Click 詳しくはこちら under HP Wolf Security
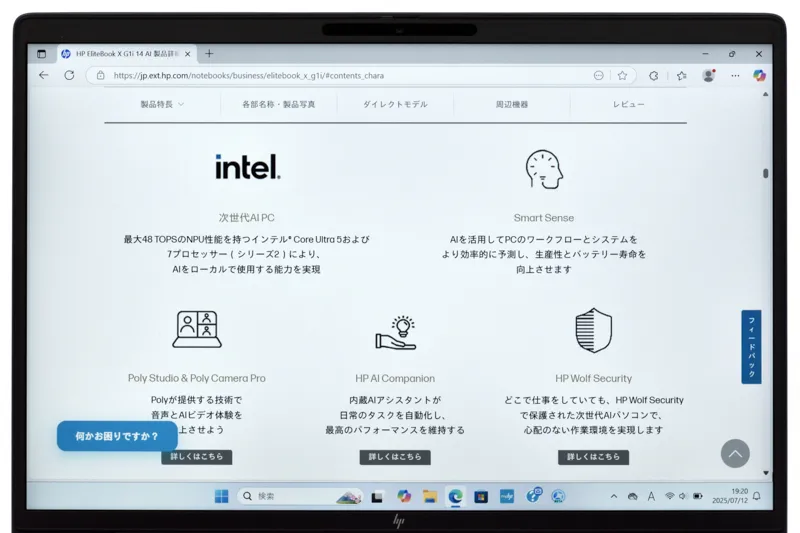 click(593, 457)
